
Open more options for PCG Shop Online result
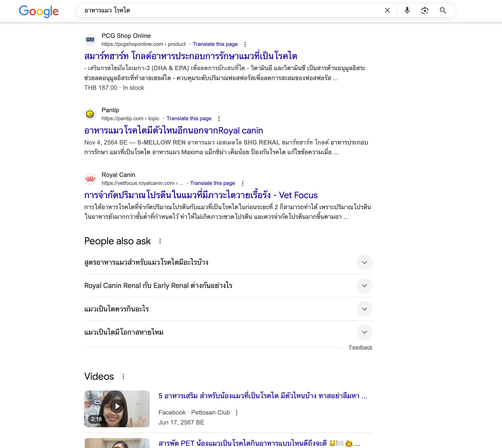point(245,44)
